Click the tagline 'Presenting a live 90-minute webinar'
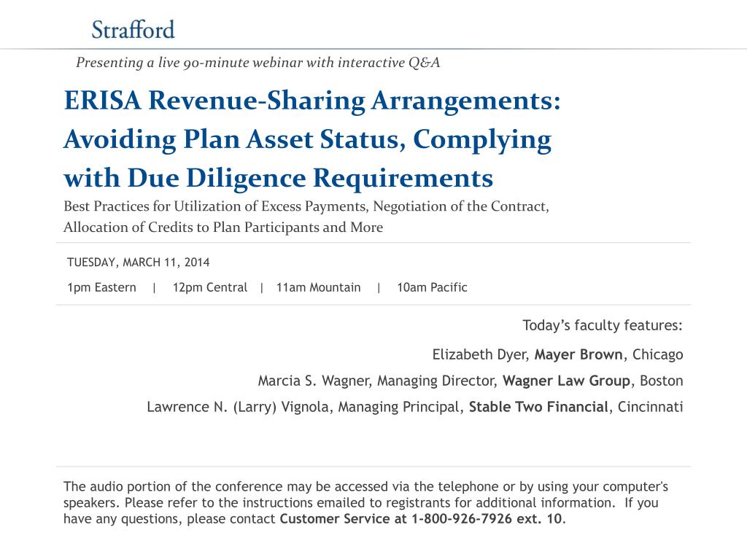The image size is (747, 560). (258, 63)
